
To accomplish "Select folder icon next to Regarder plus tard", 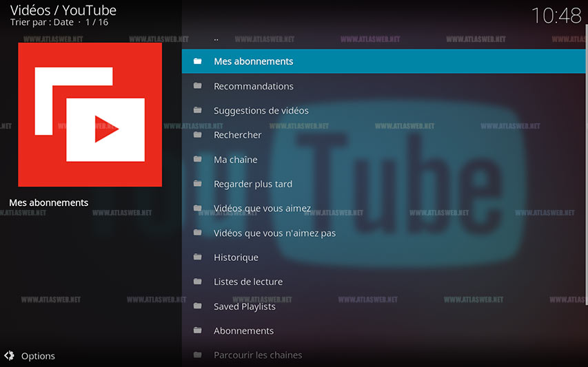I will tap(198, 183).
